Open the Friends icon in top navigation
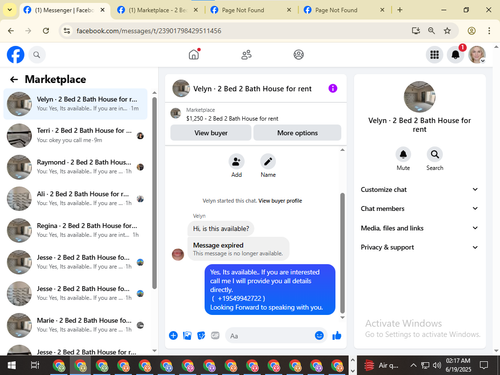The height and width of the screenshot is (375, 500). [x=246, y=55]
